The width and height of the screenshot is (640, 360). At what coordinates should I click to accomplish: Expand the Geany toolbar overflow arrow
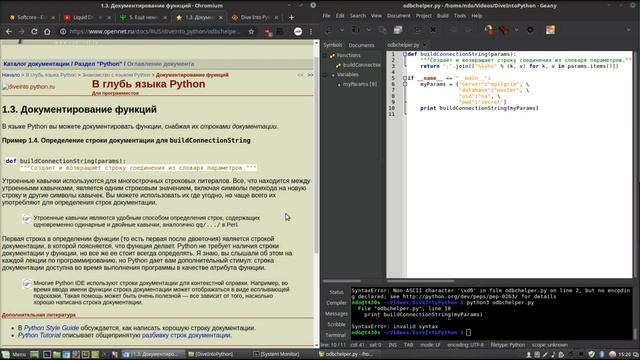pos(629,30)
